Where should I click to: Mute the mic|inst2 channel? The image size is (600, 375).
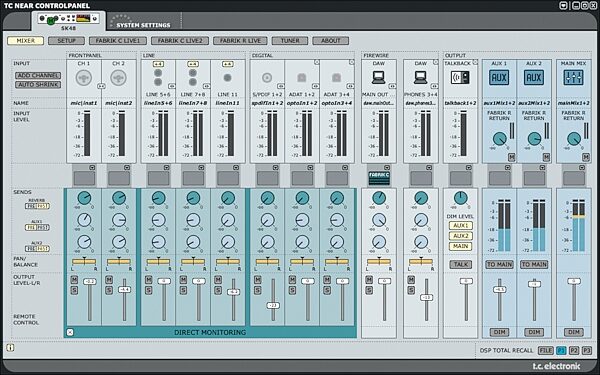point(109,280)
